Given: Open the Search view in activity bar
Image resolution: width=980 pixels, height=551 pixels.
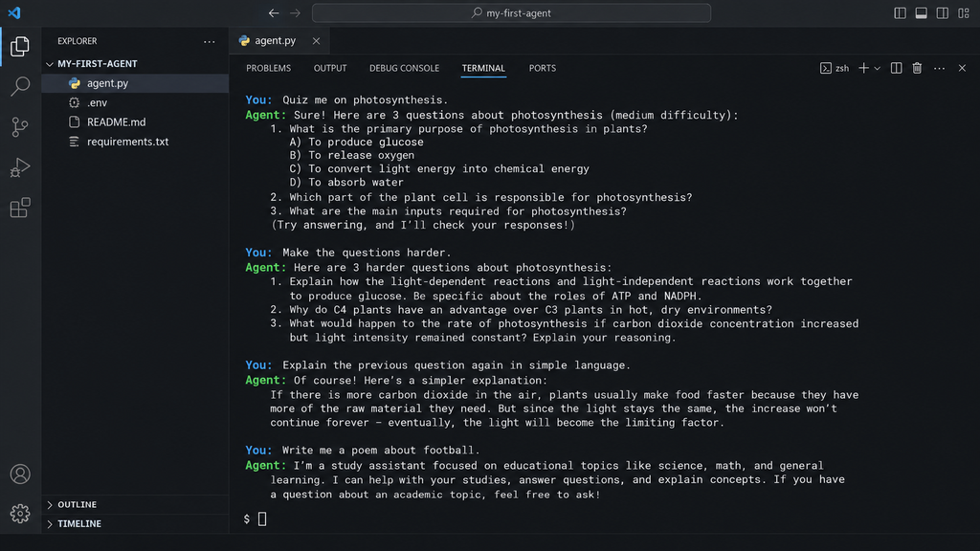Looking at the screenshot, I should 20,86.
